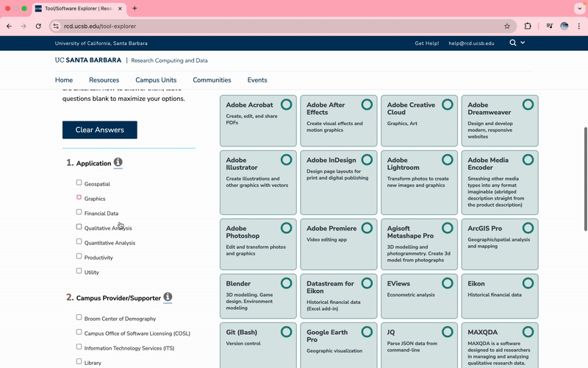Open the Campus Units menu
Viewport: 588px width, 368px height.
point(156,80)
